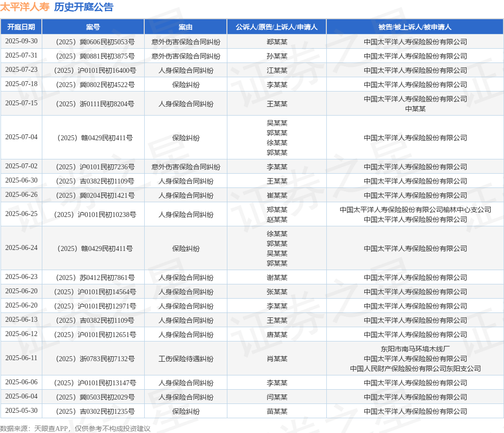Click case number 沪0101民初10238号

[x=95, y=215]
